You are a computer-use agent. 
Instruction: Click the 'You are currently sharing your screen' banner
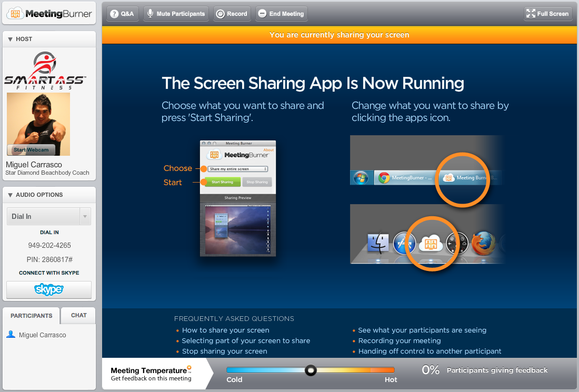click(340, 35)
